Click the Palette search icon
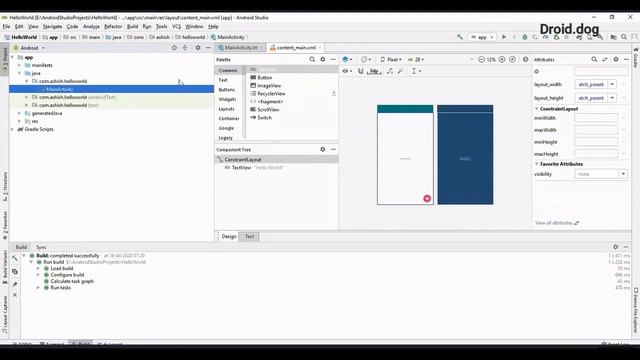This screenshot has height=360, width=640. pos(312,59)
